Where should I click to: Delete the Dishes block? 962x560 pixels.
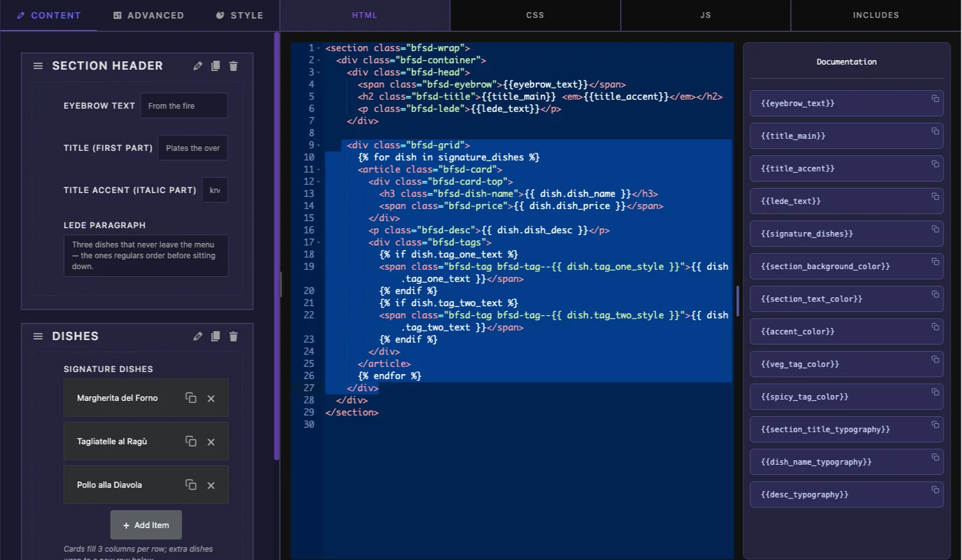point(233,336)
